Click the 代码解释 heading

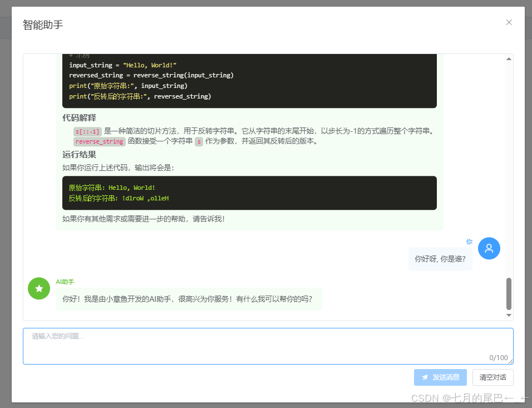click(80, 118)
